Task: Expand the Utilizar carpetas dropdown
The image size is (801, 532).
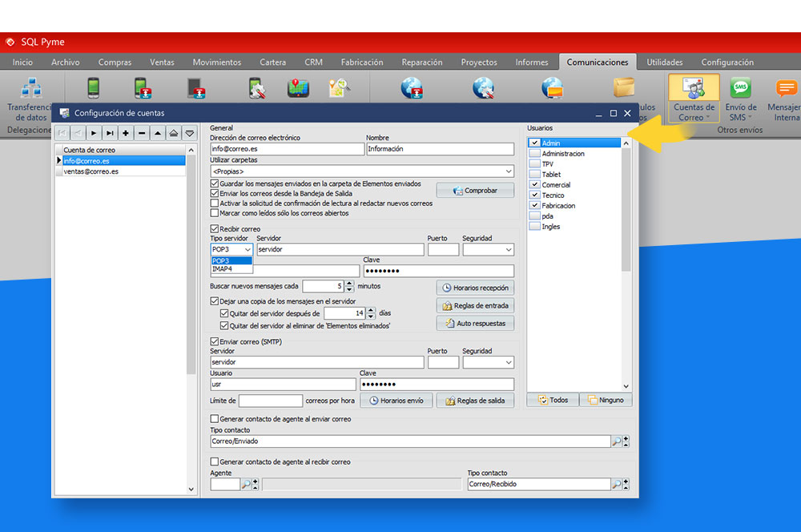Action: 509,171
